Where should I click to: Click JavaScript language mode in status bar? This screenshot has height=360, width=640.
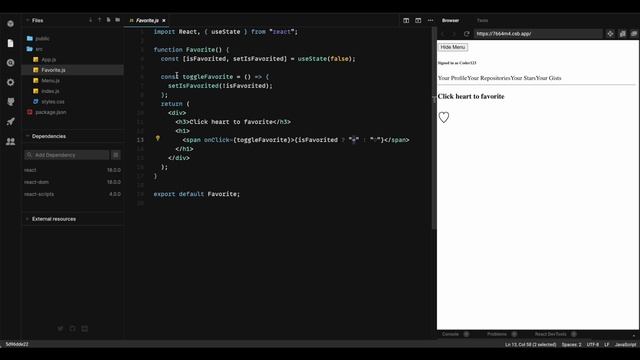625,344
